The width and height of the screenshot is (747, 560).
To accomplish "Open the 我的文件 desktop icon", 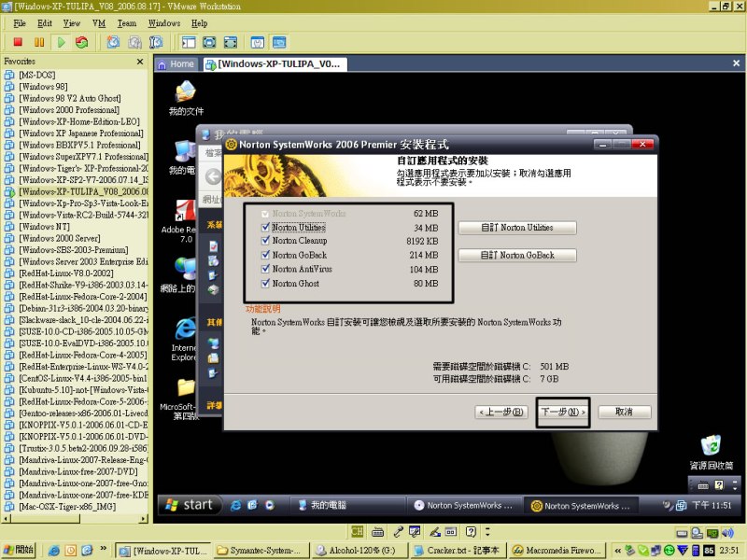I will tap(186, 98).
